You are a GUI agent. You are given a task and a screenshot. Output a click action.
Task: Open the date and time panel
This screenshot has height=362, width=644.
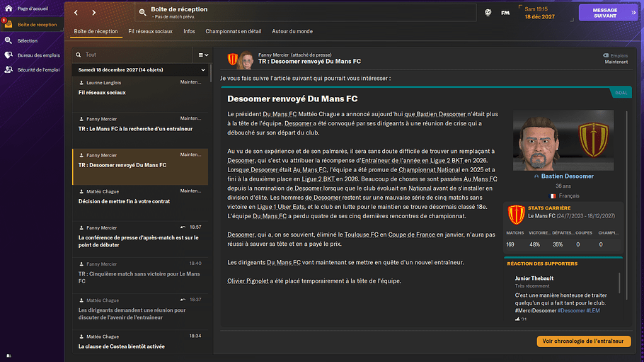point(548,13)
